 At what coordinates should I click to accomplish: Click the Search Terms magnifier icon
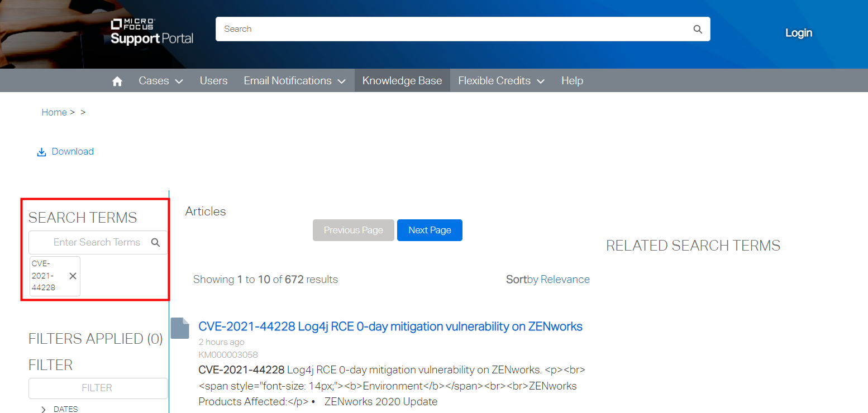(156, 242)
